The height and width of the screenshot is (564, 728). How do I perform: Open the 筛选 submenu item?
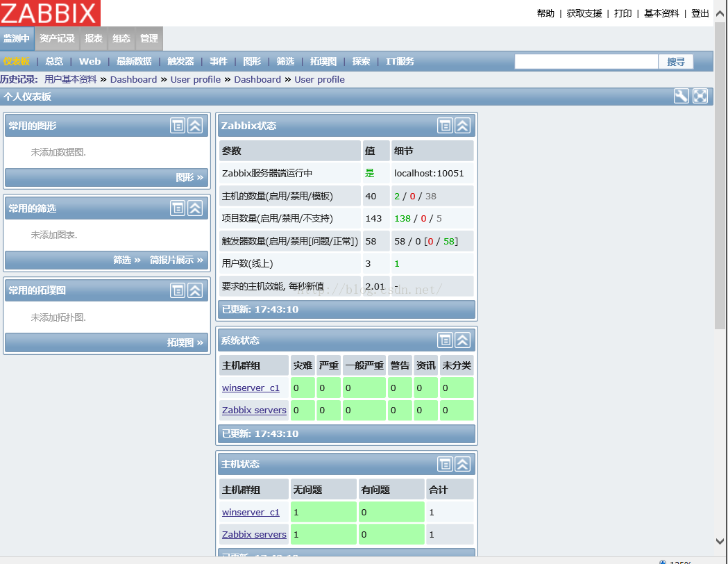click(285, 61)
